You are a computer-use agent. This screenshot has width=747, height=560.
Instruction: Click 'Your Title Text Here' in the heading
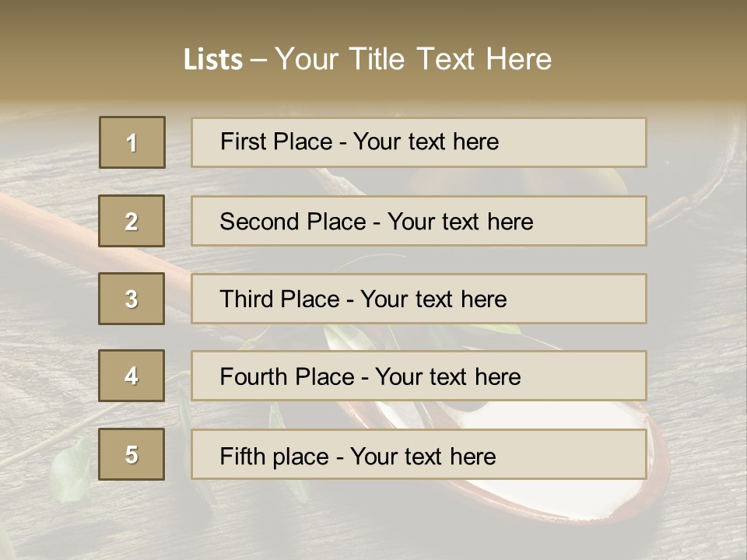tap(413, 59)
